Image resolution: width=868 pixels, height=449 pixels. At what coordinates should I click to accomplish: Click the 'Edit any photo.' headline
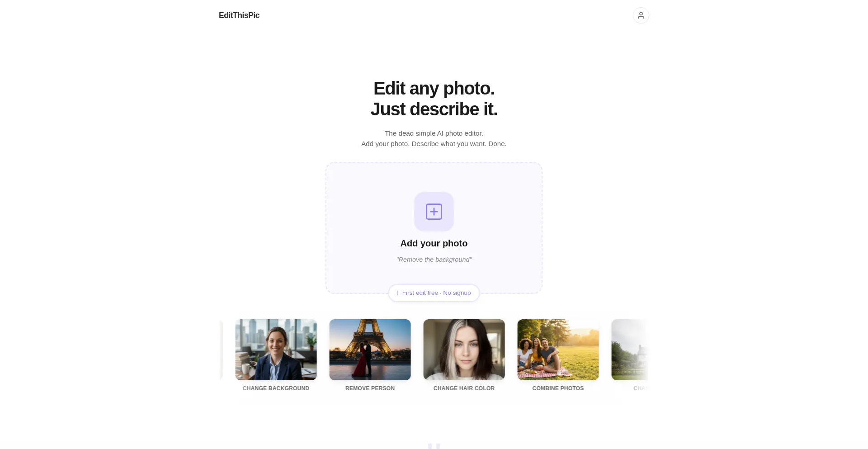point(434,89)
